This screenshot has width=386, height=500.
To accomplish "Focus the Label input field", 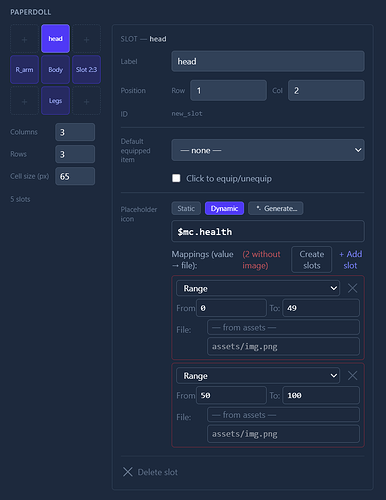I will 268,61.
